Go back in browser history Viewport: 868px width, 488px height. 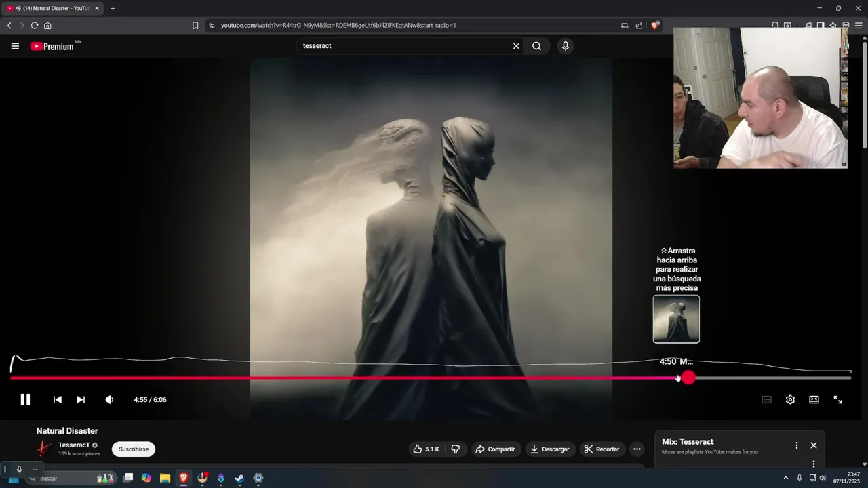pyautogui.click(x=9, y=26)
